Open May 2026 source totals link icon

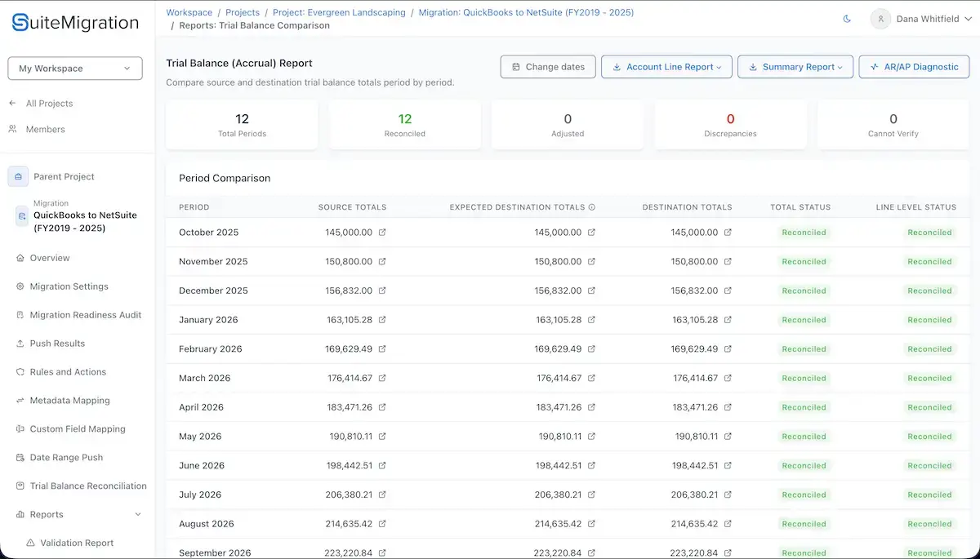(x=382, y=437)
